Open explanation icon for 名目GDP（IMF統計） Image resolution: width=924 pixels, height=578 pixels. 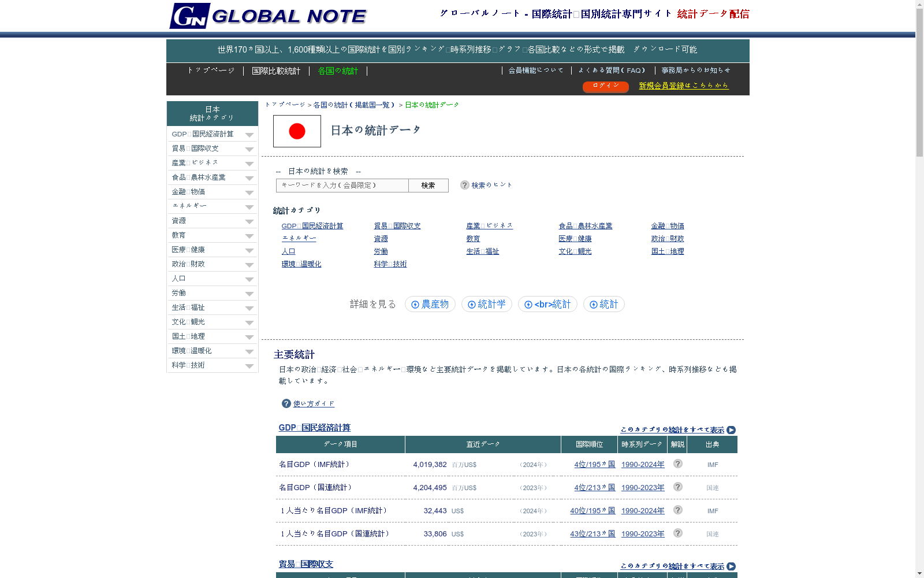tap(678, 464)
